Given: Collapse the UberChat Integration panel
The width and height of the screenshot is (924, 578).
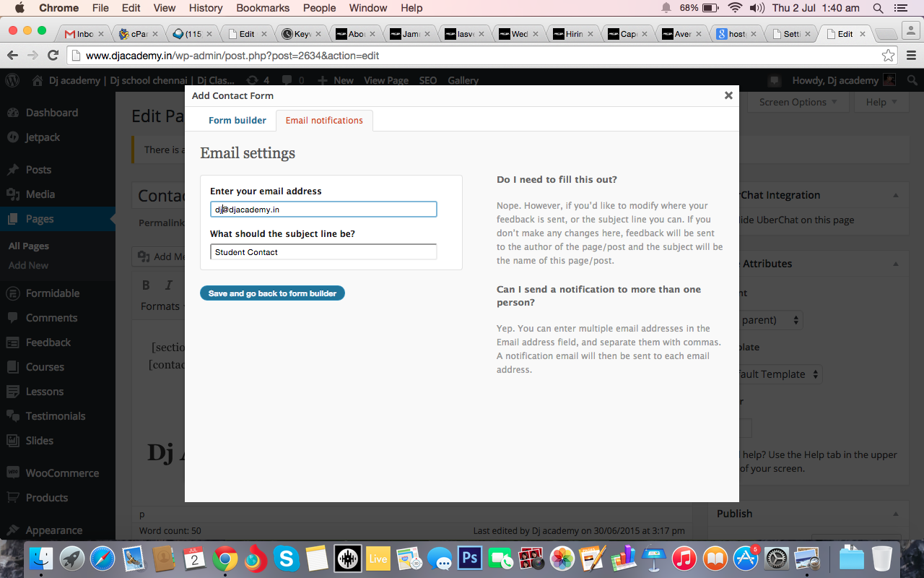Looking at the screenshot, I should pyautogui.click(x=896, y=195).
